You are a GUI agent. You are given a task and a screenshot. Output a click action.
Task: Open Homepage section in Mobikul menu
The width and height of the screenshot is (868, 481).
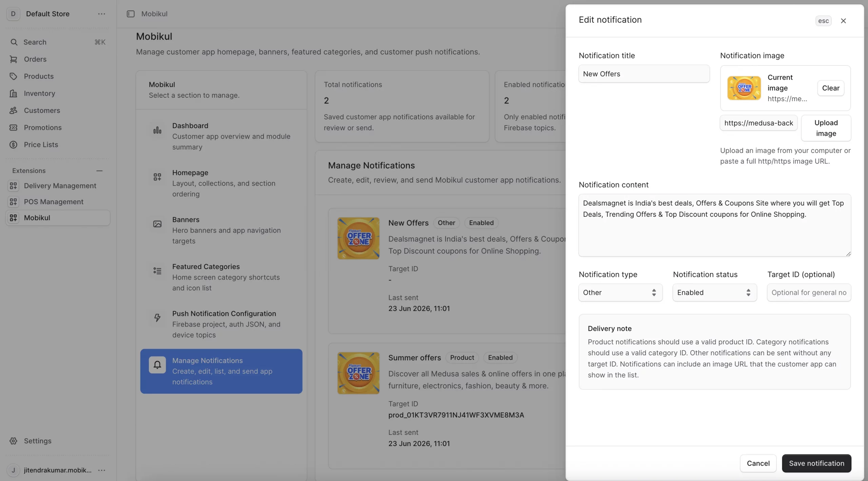221,183
